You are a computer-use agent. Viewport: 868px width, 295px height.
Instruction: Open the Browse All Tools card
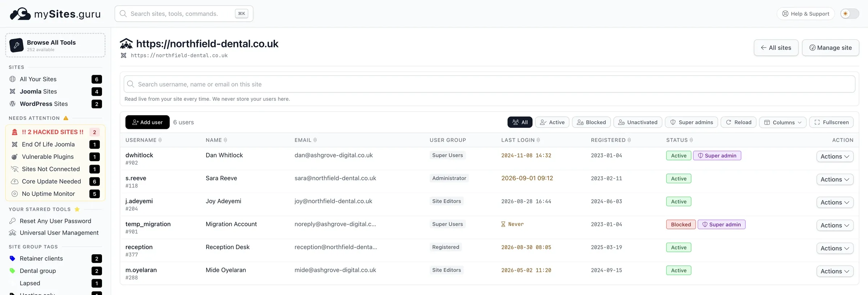[x=55, y=45]
